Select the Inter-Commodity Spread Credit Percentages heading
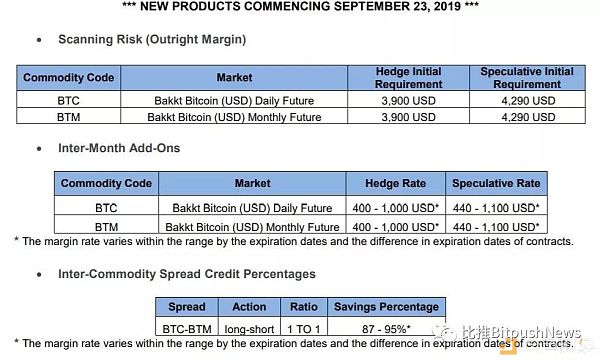The image size is (600, 360). pos(187,274)
